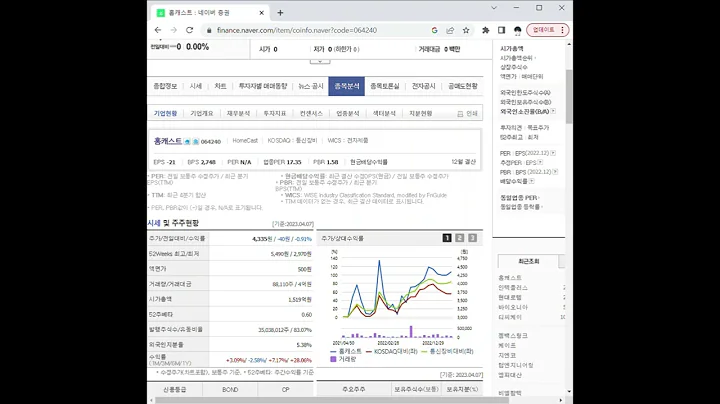This screenshot has height=404, width=720.
Task: Open the tab search chevron in the title bar
Action: (494, 8)
